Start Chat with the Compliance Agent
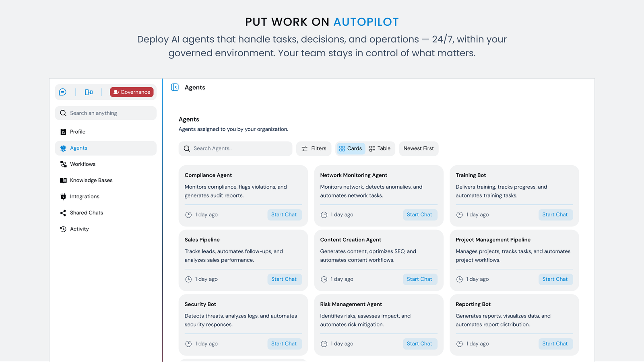This screenshot has width=644, height=362. 284,215
